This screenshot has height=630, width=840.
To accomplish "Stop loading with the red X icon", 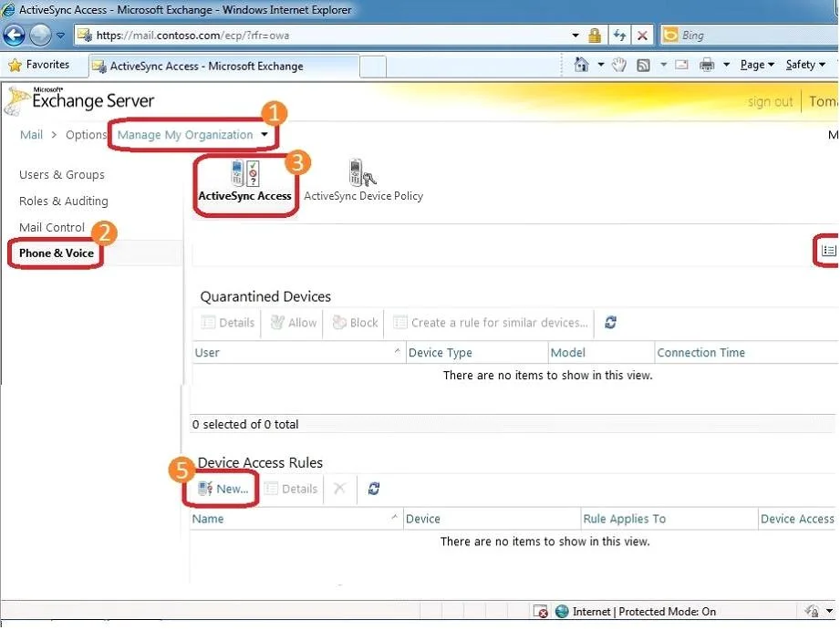I will (x=642, y=36).
